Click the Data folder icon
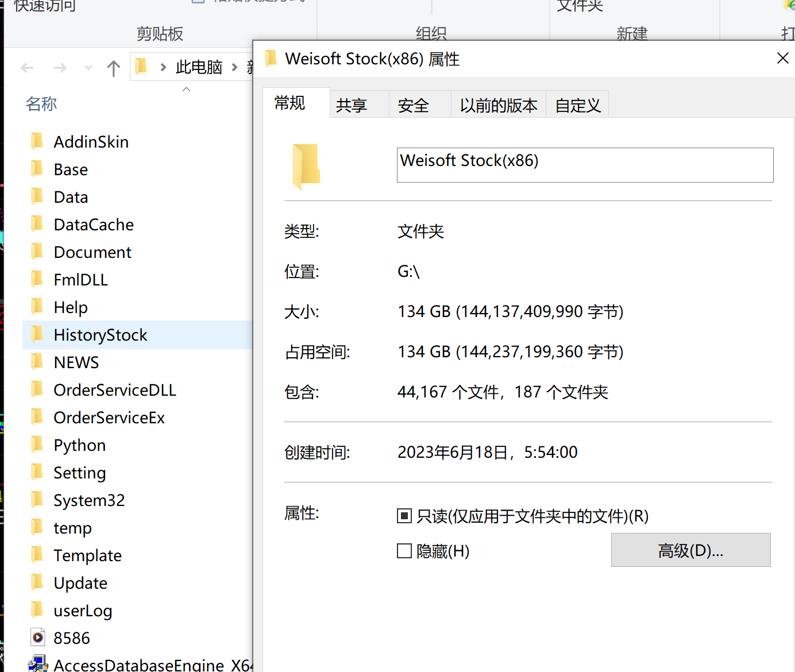795x672 pixels. point(37,196)
